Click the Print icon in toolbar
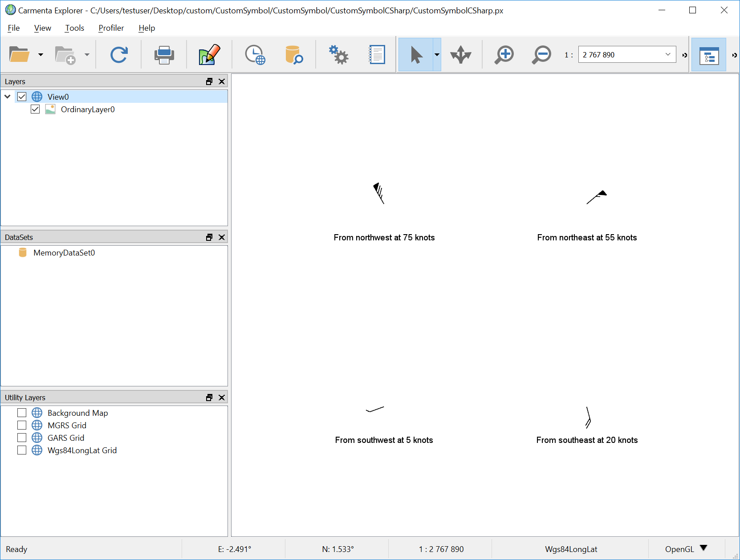The image size is (740, 560). [164, 55]
